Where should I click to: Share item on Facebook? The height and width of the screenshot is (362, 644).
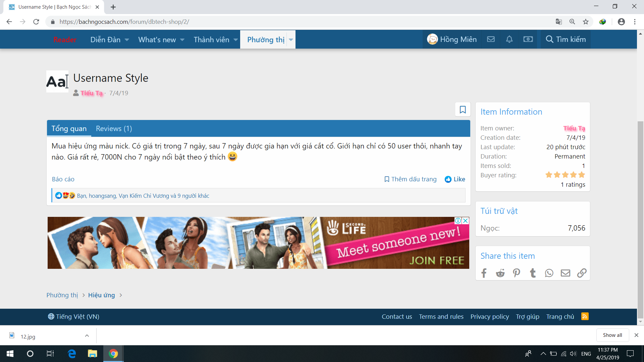(484, 273)
